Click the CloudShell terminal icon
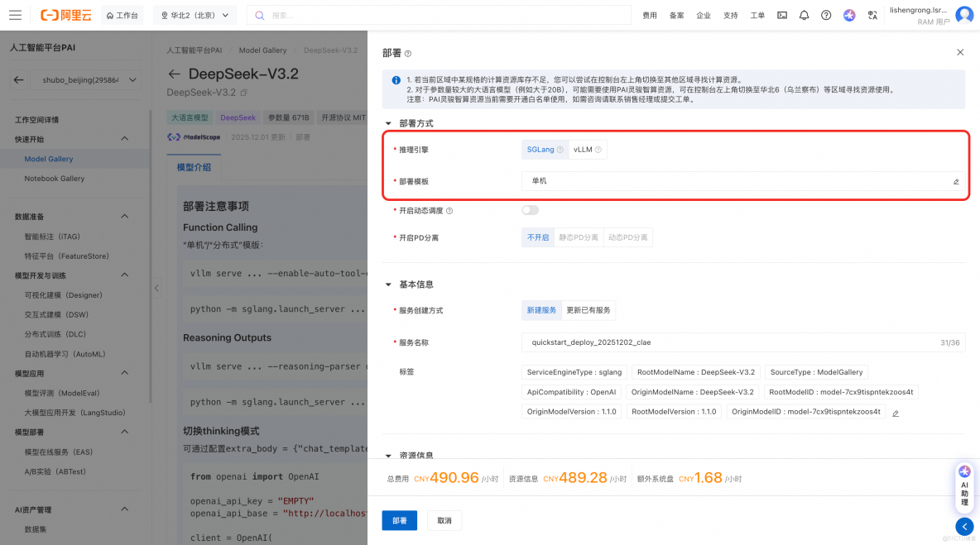The image size is (980, 545). click(x=781, y=14)
